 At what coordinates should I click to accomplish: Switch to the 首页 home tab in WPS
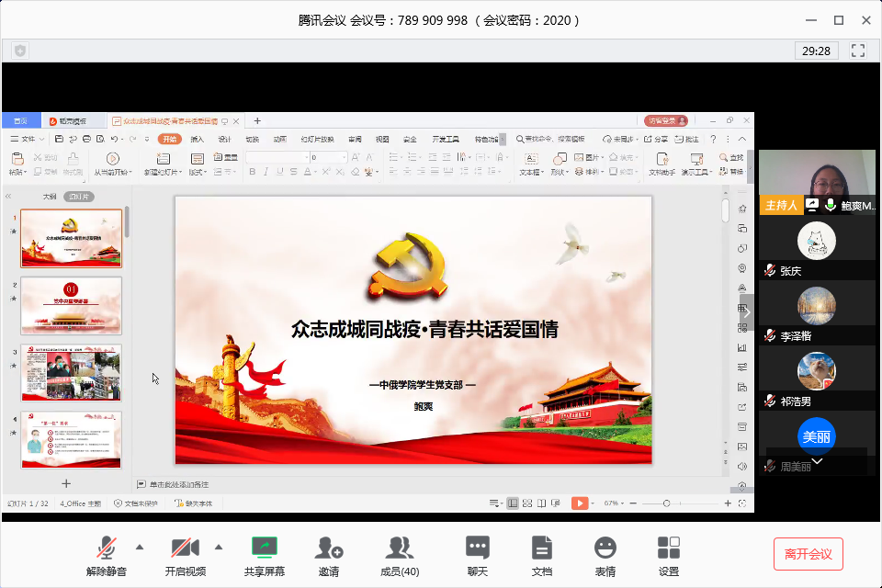pos(21,121)
